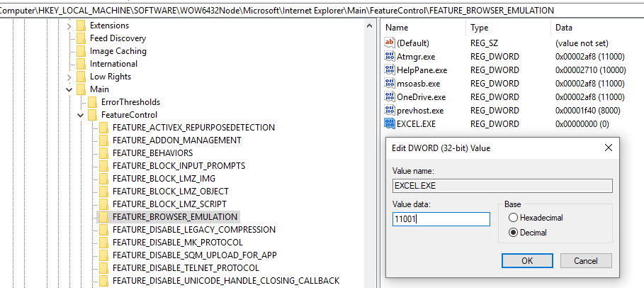Confirm the DWORD edit with OK
Screen dimensions: 644x288
526,261
